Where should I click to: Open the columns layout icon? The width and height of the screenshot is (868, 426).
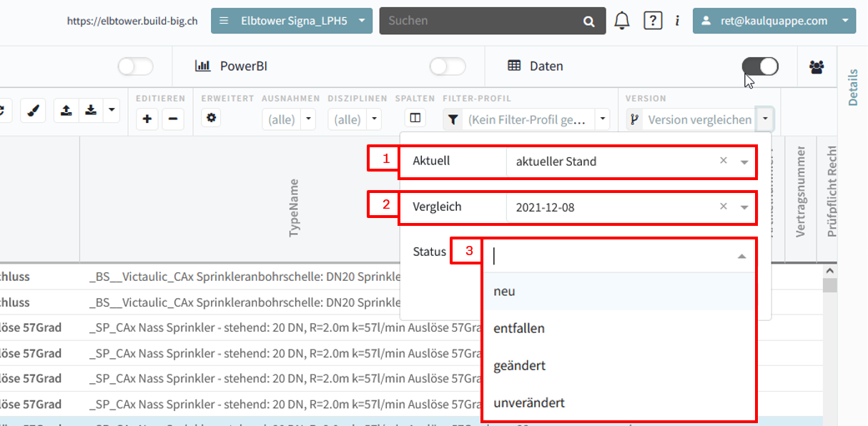coord(415,118)
